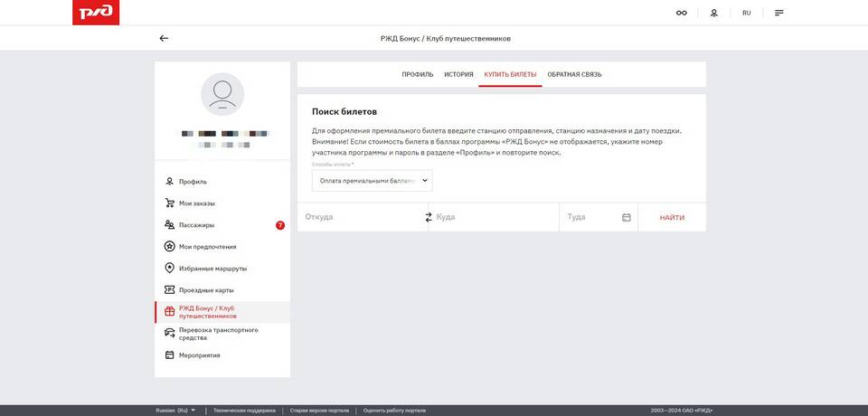The height and width of the screenshot is (416, 868).
Task: Click the Избранные маршруты pin icon
Action: [x=169, y=268]
